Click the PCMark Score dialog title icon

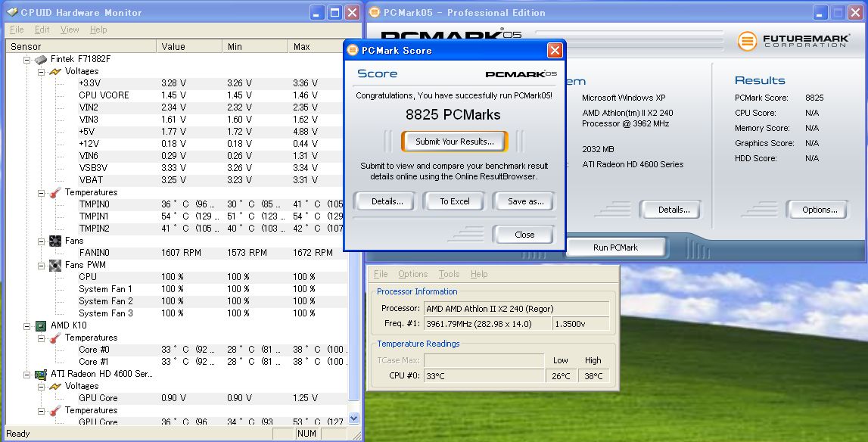tap(352, 51)
